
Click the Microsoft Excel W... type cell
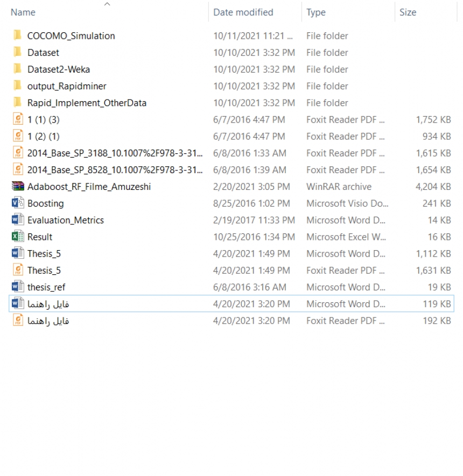pos(346,237)
